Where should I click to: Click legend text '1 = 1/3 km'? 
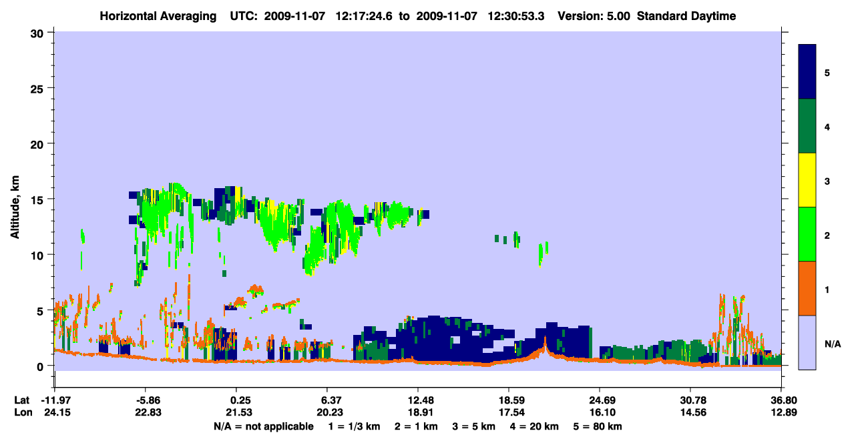(353, 426)
